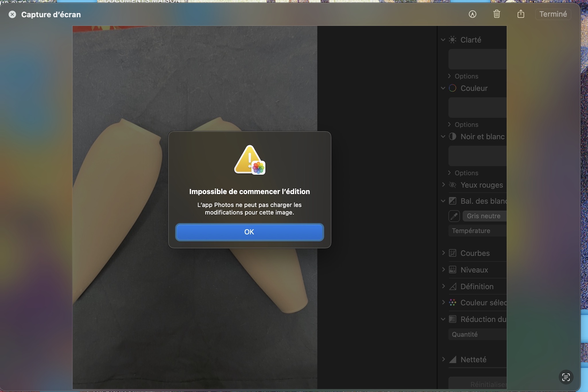
Task: Expand the Définition adjustment row
Action: 443,286
